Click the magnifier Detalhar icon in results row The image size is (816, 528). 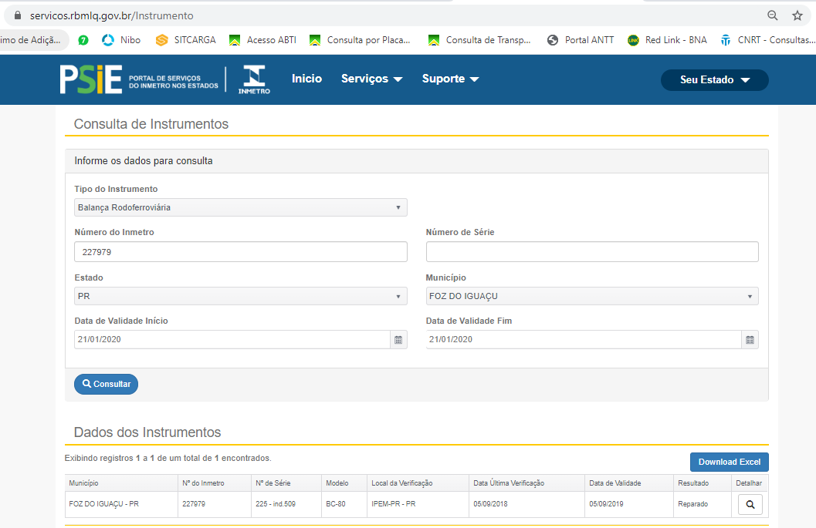pos(749,505)
